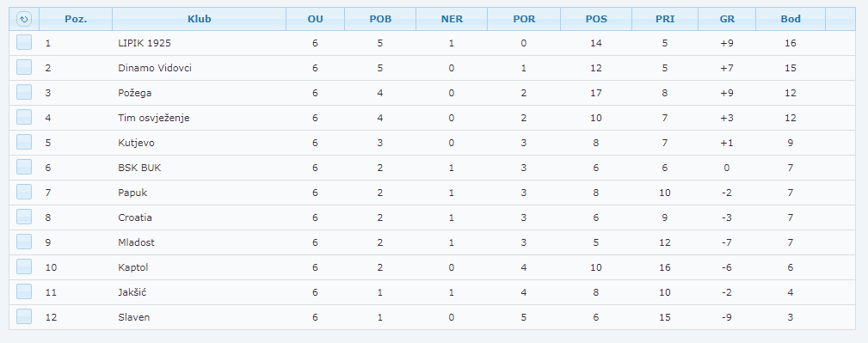Sort by the POR column header
Screen dimensions: 868x343
[524, 19]
